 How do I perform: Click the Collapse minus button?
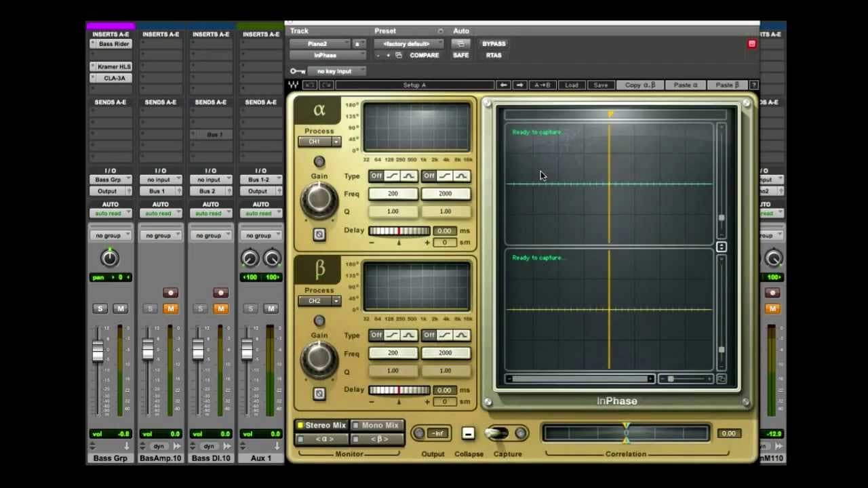468,433
